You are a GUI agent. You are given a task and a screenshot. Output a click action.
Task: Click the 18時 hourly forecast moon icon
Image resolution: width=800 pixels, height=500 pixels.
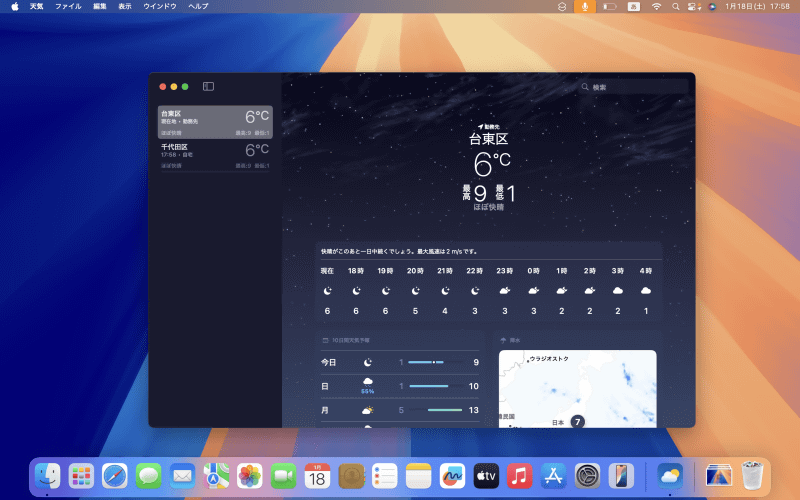point(356,291)
